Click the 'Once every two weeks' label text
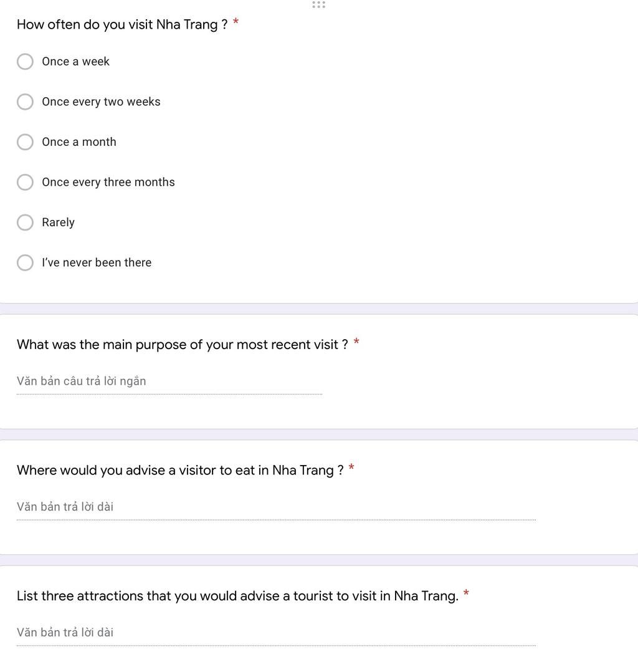638x672 pixels. point(101,102)
